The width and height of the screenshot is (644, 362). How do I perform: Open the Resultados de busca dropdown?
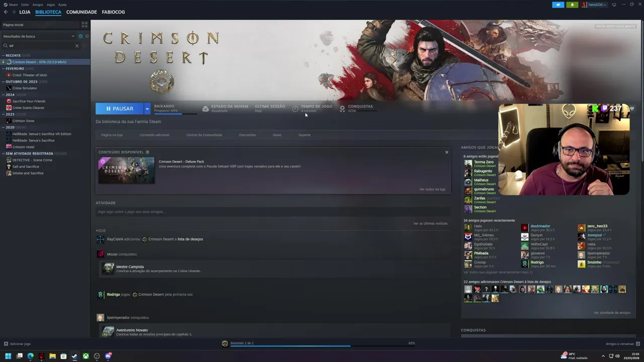38,36
